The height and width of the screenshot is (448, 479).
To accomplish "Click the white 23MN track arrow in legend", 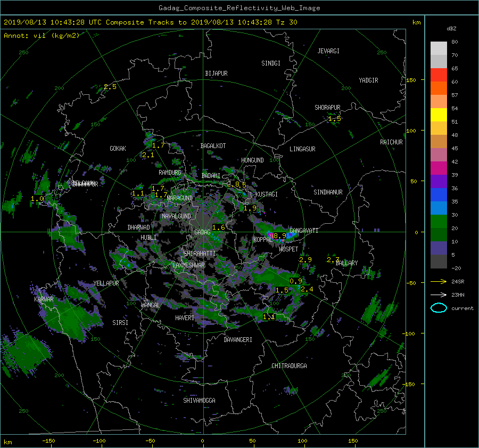I will coord(439,295).
